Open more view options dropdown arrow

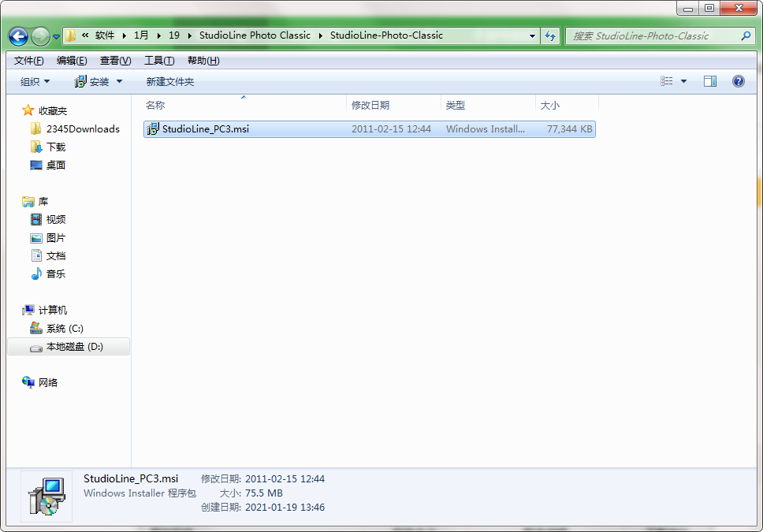[683, 81]
